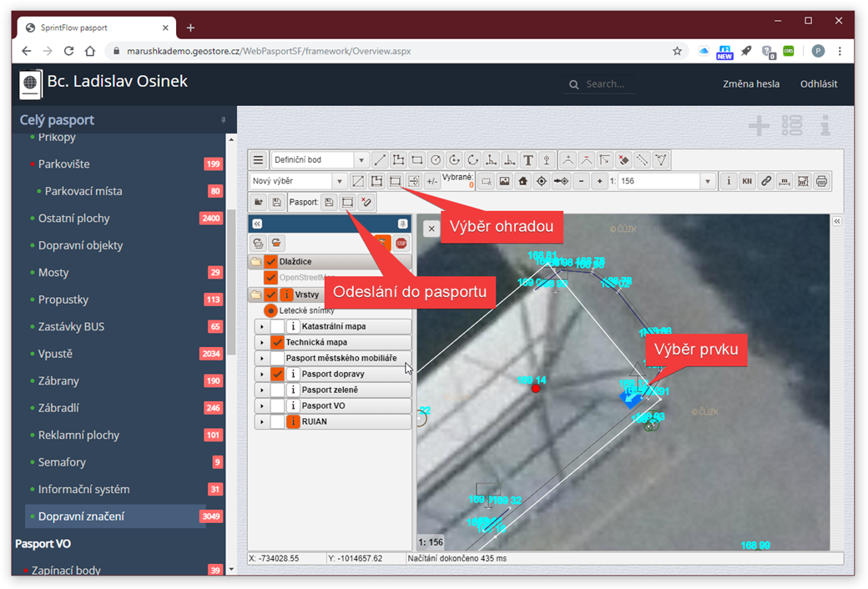The image size is (868, 589).
Task: Click the Odhlásit link
Action: click(818, 83)
